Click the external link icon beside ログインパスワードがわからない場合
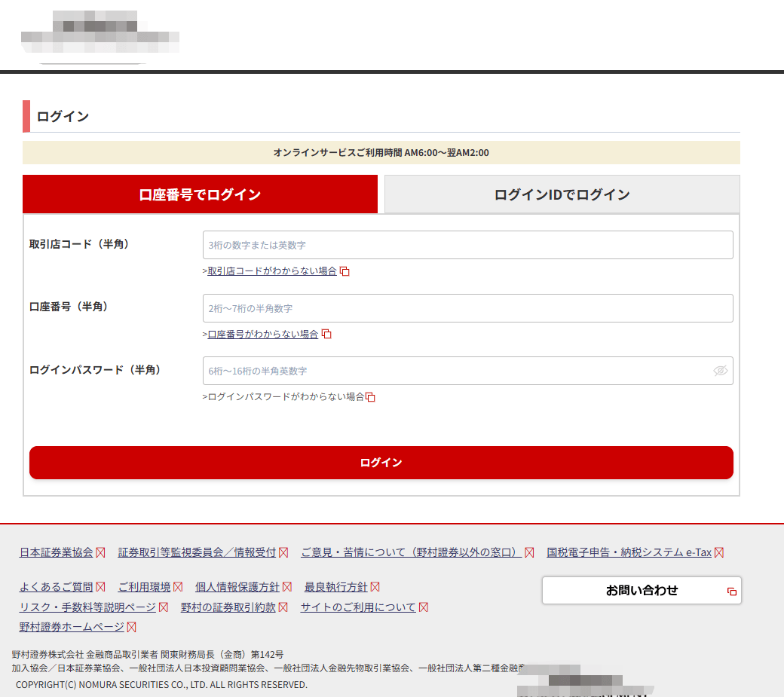Image resolution: width=784 pixels, height=697 pixels. click(370, 396)
